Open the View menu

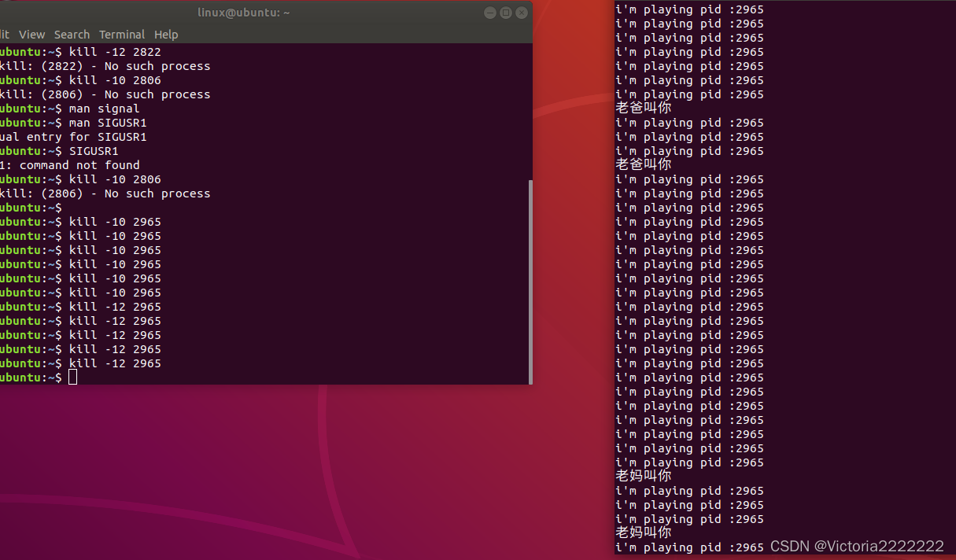click(x=32, y=35)
